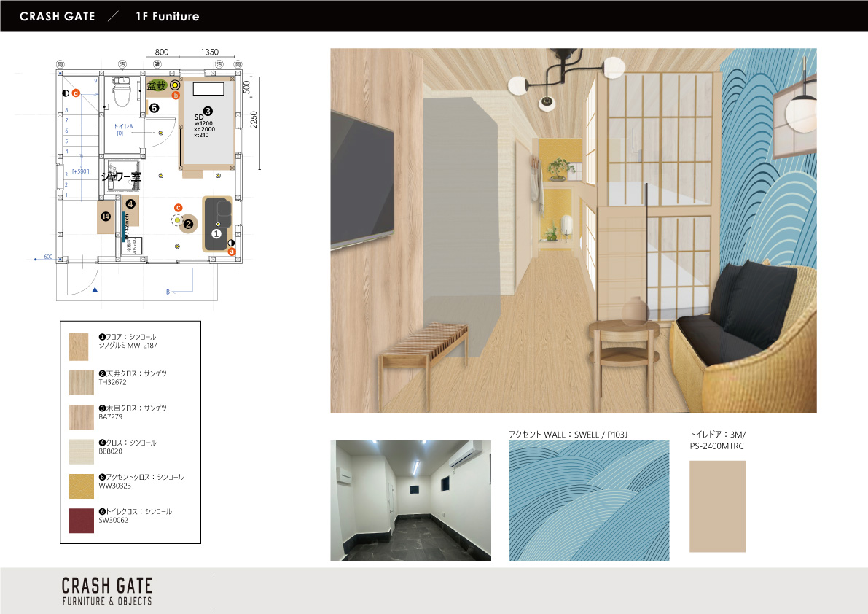Click orange marker 'a' on floor plan

[232, 252]
